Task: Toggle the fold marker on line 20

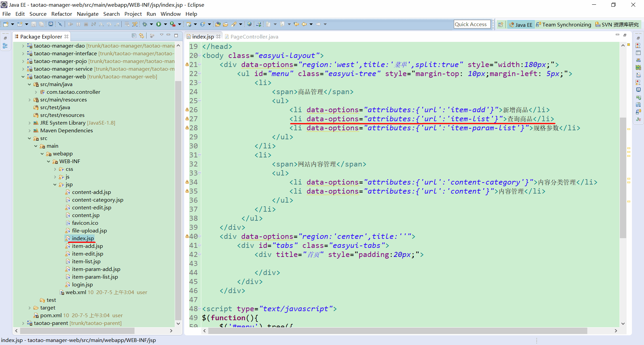Action: [x=200, y=56]
